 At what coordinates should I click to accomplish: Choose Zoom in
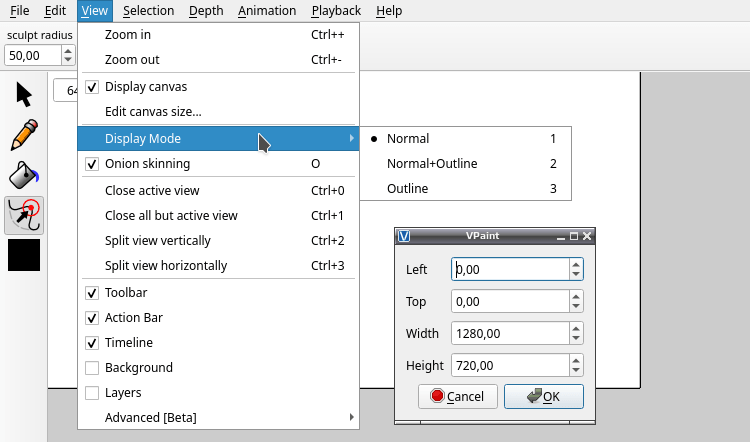coord(218,35)
